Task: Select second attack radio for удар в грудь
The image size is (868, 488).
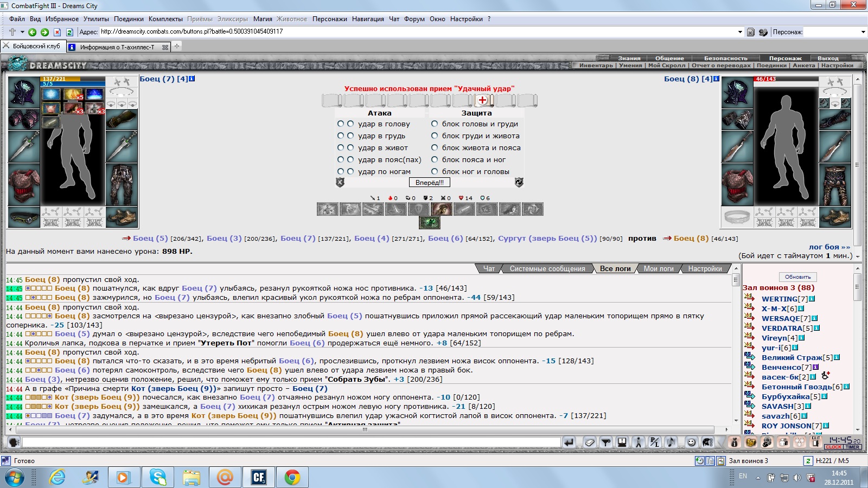Action: tap(350, 136)
